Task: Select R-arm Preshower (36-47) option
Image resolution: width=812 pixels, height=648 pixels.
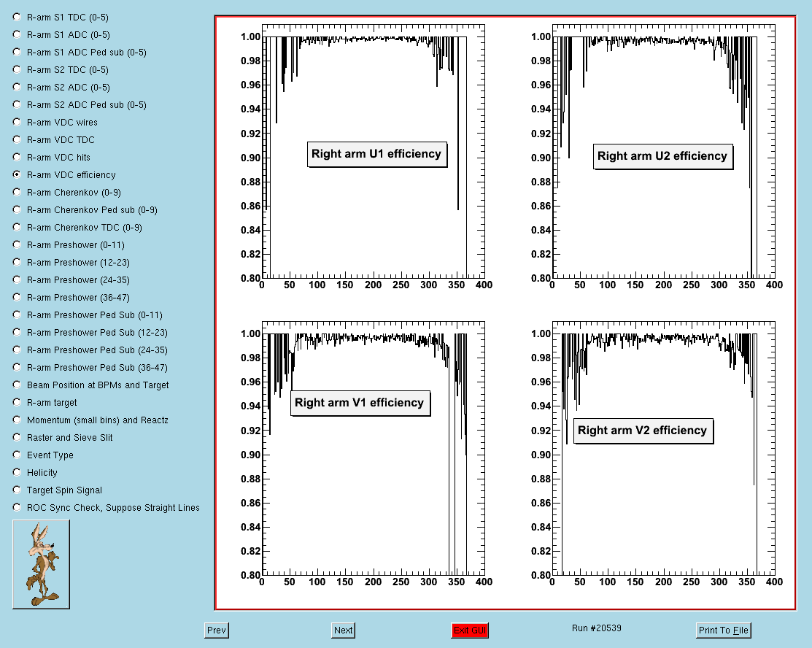Action: point(17,297)
